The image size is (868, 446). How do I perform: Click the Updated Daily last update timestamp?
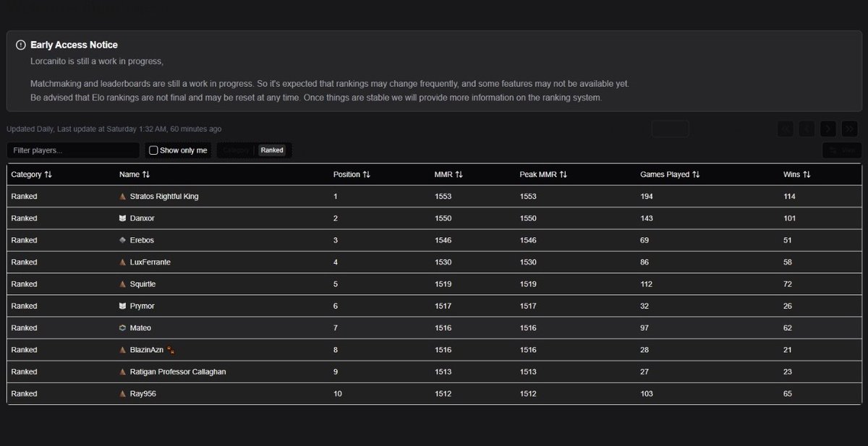(114, 129)
